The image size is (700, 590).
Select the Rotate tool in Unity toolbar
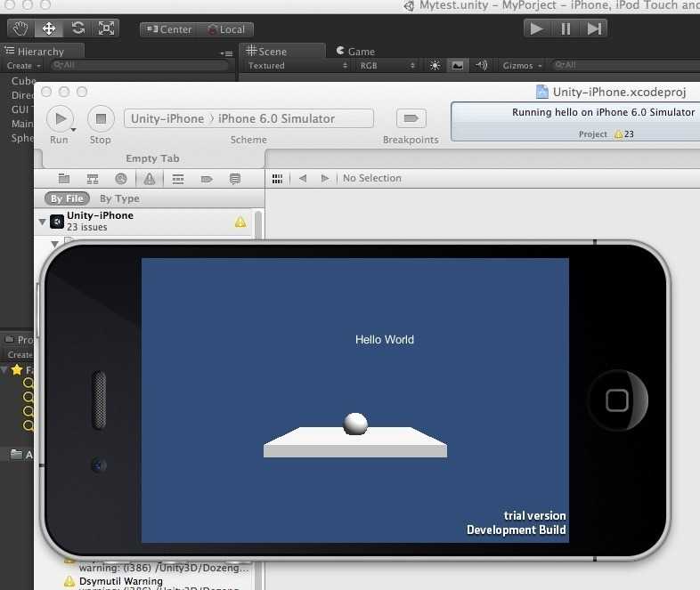click(x=77, y=29)
